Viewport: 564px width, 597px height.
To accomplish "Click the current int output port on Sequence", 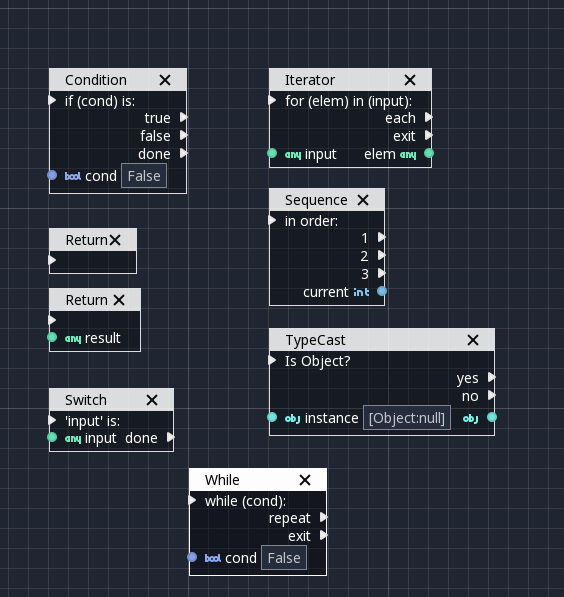I will (382, 291).
